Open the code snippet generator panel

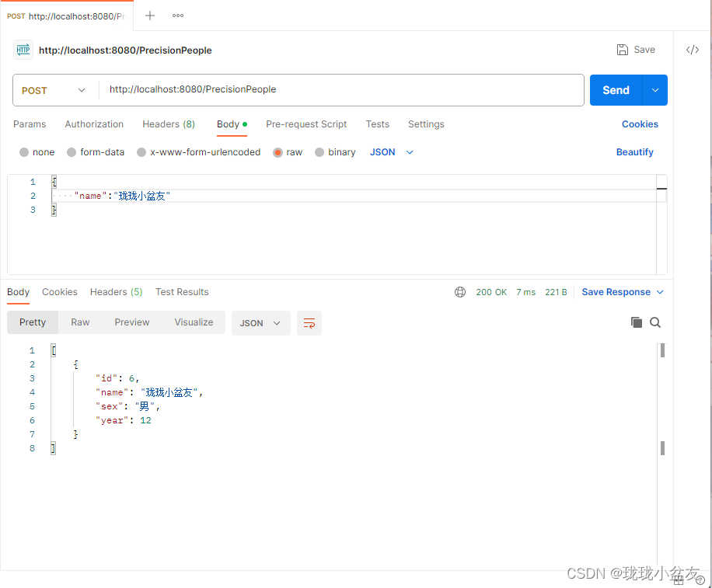[x=692, y=50]
